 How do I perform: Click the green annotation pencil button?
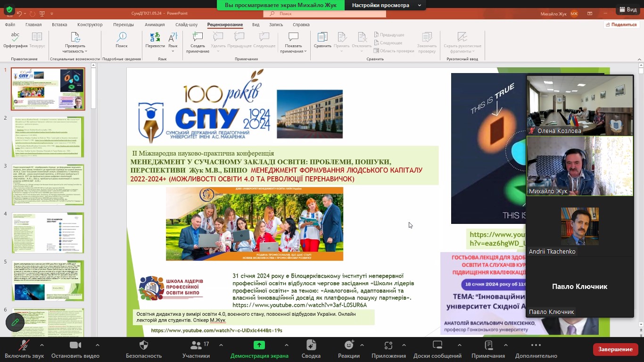click(x=15, y=322)
